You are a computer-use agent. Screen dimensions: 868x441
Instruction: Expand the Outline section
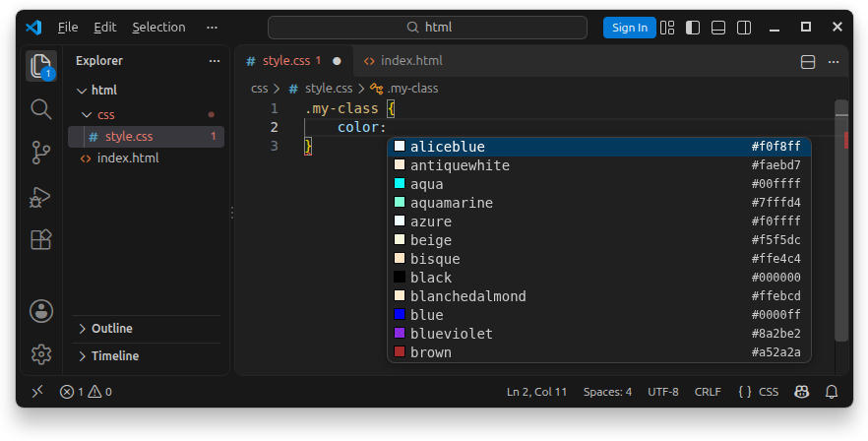coord(146,329)
